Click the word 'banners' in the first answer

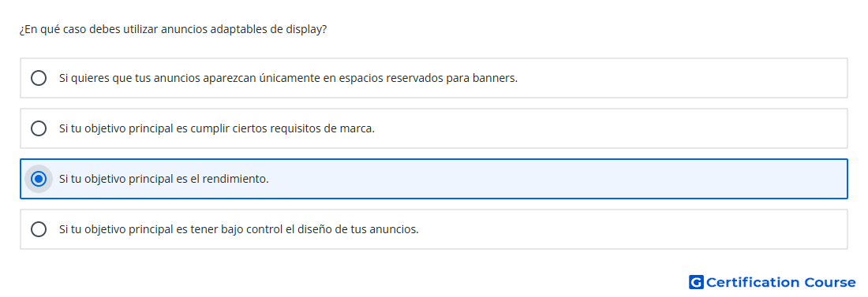point(495,78)
